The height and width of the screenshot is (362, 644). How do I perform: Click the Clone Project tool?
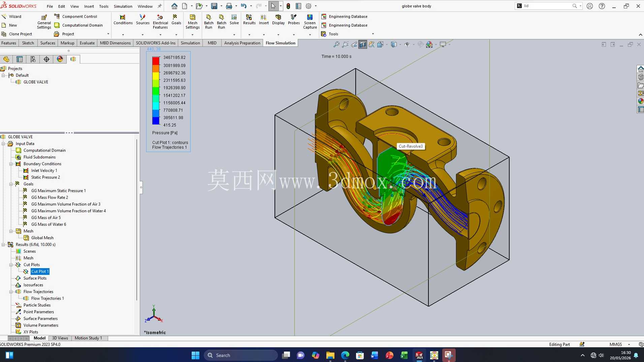tap(17, 34)
